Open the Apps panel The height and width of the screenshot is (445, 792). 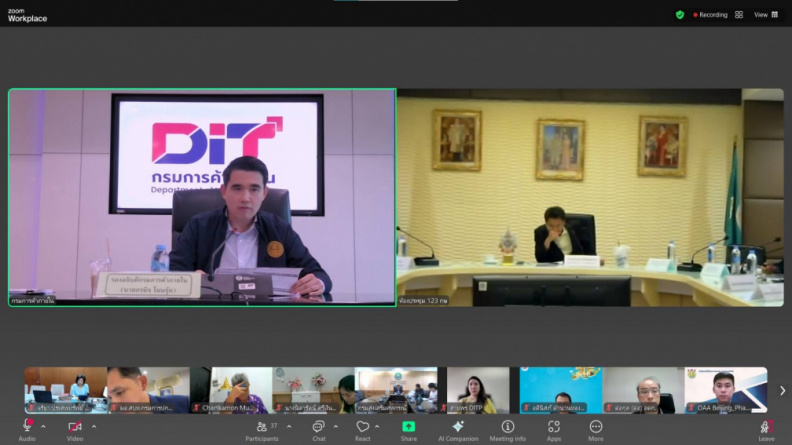click(554, 430)
